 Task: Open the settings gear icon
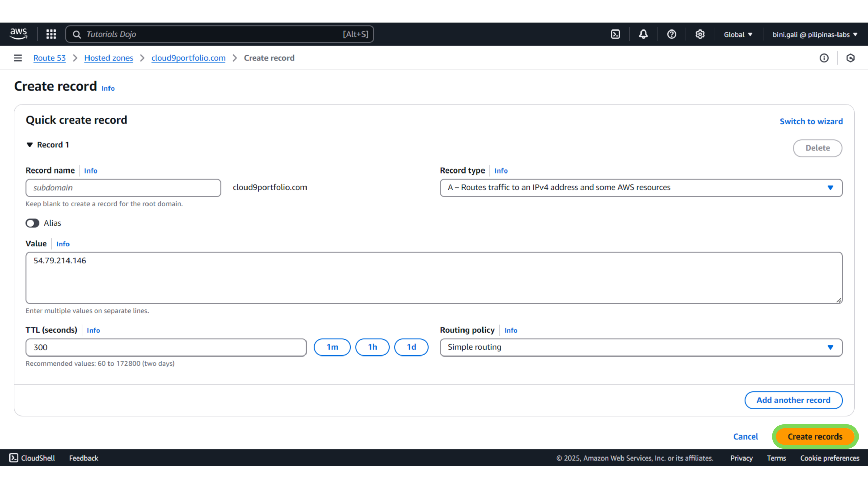(x=700, y=34)
